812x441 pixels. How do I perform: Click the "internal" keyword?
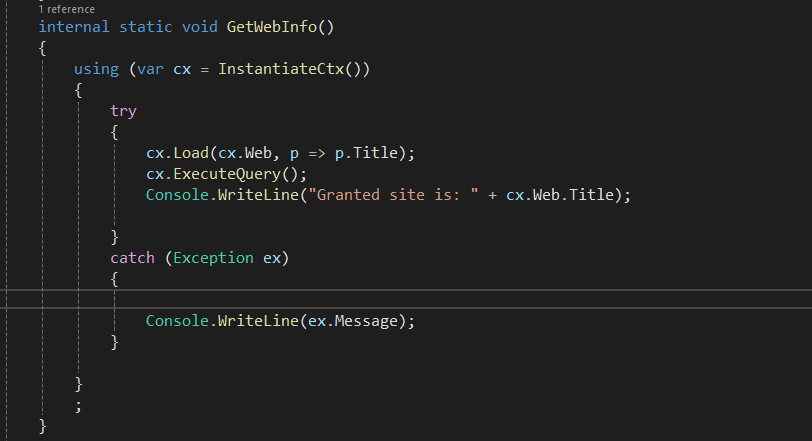[74, 27]
